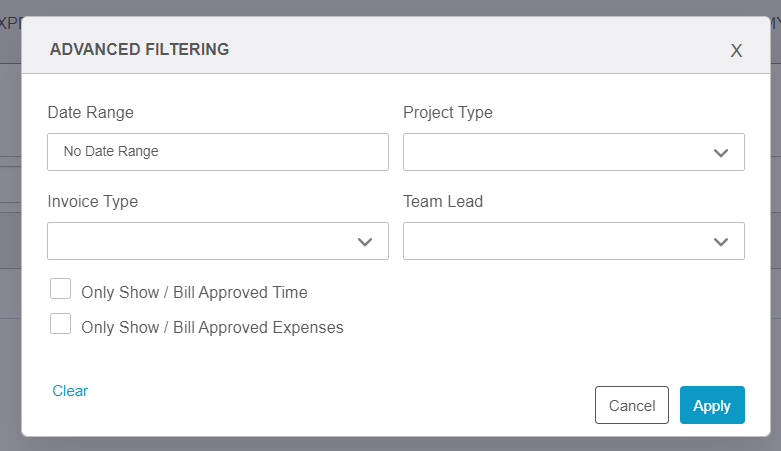Open the Team Lead dropdown field

click(x=574, y=241)
